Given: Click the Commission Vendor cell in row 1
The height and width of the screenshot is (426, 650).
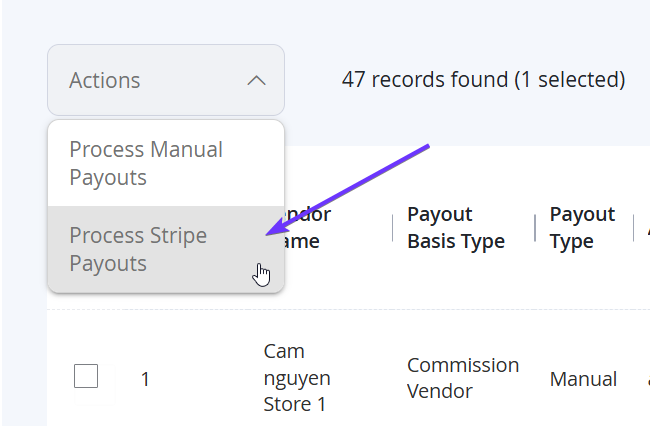Looking at the screenshot, I should [463, 378].
